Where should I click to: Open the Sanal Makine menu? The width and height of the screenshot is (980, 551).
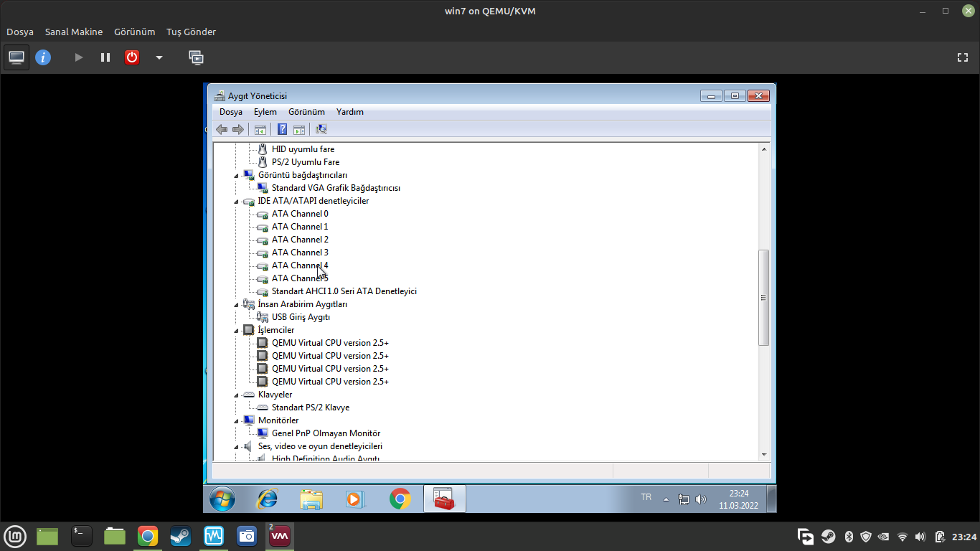point(74,32)
